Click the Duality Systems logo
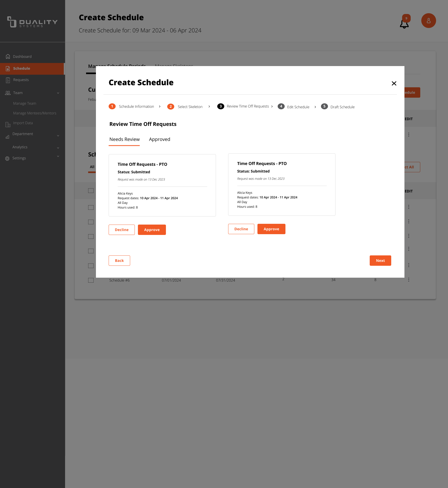The height and width of the screenshot is (488, 448). [x=32, y=22]
